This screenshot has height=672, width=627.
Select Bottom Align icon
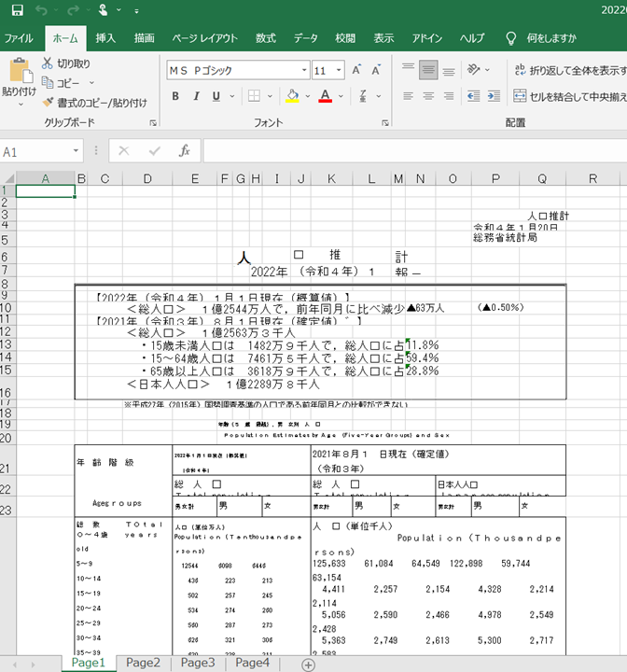[449, 71]
